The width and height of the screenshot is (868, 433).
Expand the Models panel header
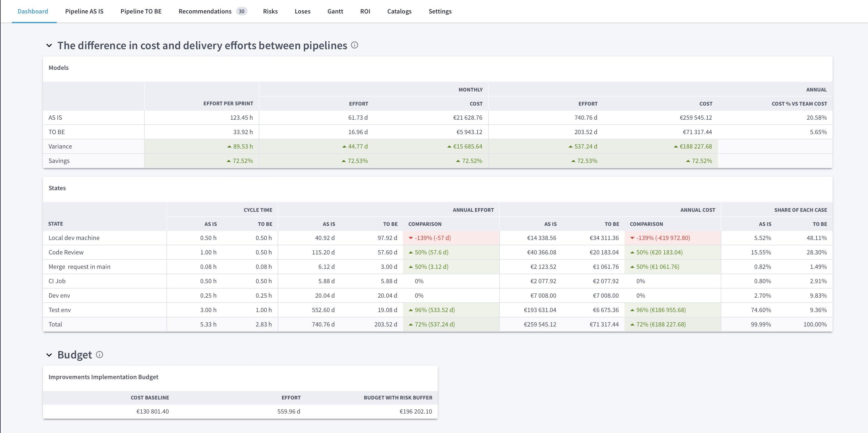coord(59,67)
